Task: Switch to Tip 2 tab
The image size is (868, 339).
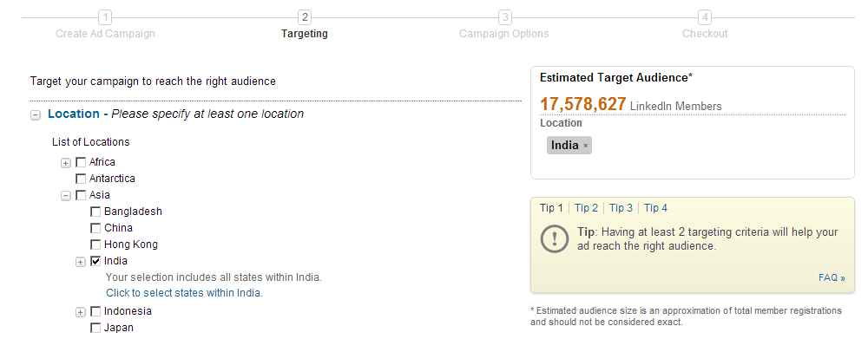Action: 586,208
